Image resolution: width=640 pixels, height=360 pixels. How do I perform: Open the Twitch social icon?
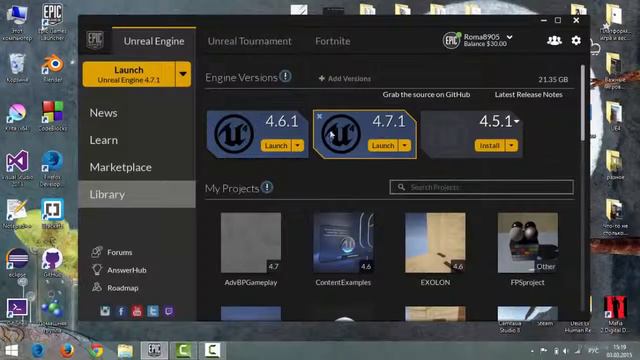[x=169, y=311]
